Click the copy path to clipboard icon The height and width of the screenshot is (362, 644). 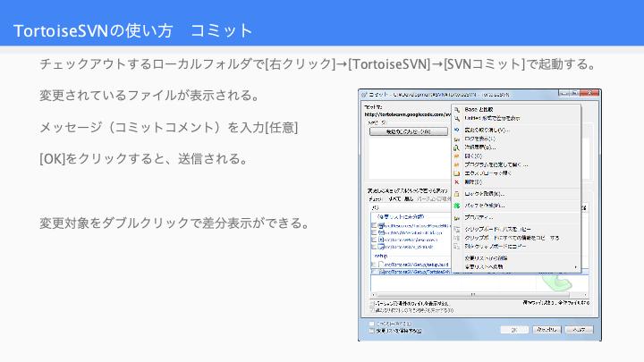457,229
